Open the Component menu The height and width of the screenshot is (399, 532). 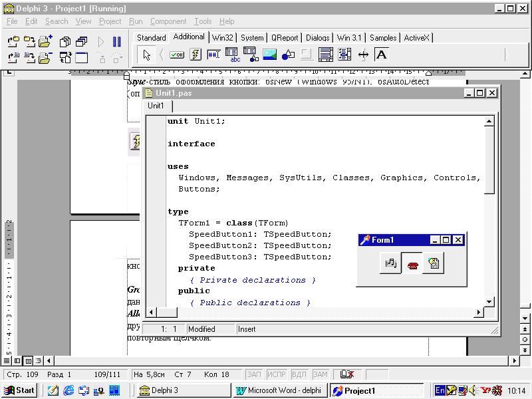[x=168, y=21]
